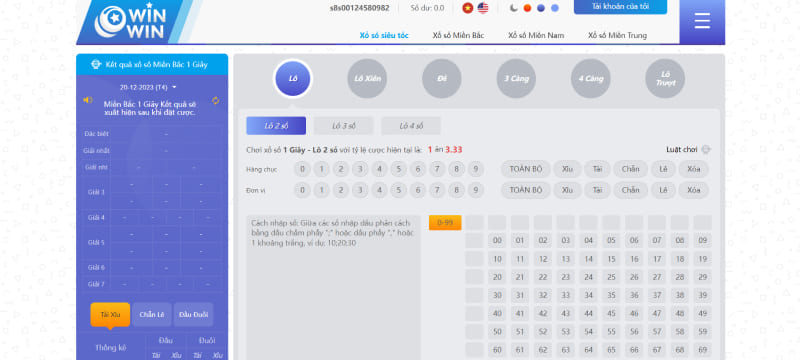Select the 3 Càng game type
Viewport: 800px width, 360px height.
coord(516,79)
